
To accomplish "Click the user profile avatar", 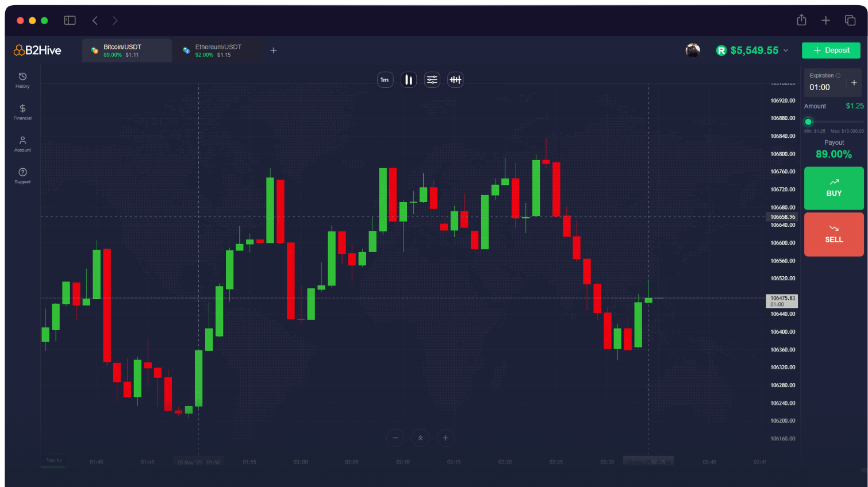I will (693, 51).
